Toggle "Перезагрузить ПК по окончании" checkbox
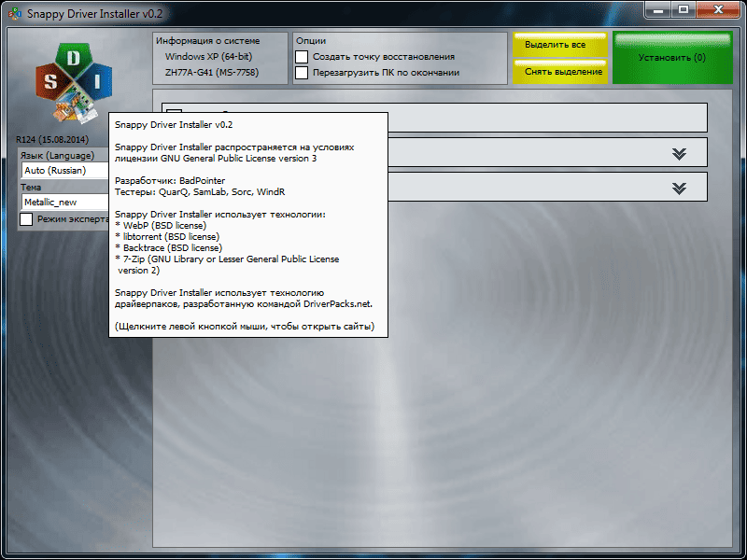 coord(302,73)
